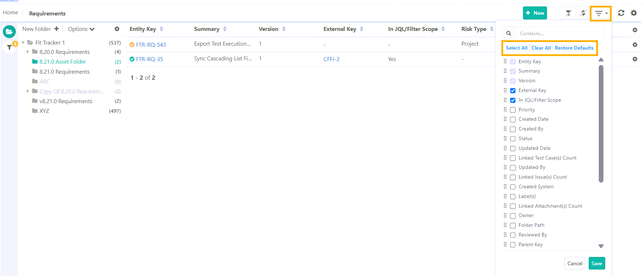Viewport: 644px width, 276px height.
Task: Click the plus icon beside New Folder
Action: (x=56, y=29)
